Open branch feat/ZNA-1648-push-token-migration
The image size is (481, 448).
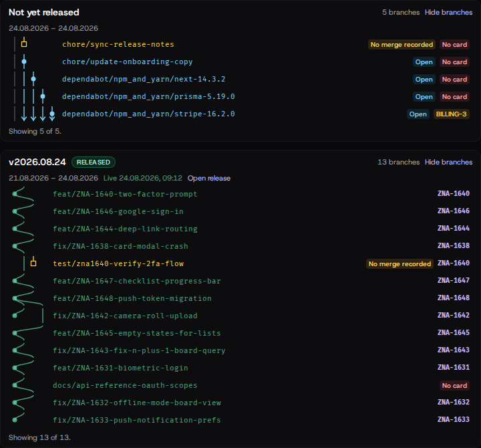[x=132, y=298]
